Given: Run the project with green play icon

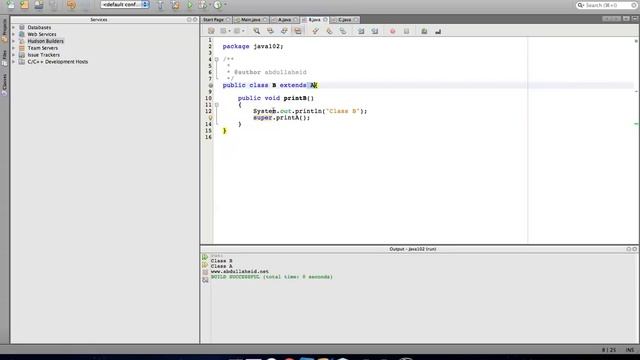Looking at the screenshot, I should click(x=190, y=5).
